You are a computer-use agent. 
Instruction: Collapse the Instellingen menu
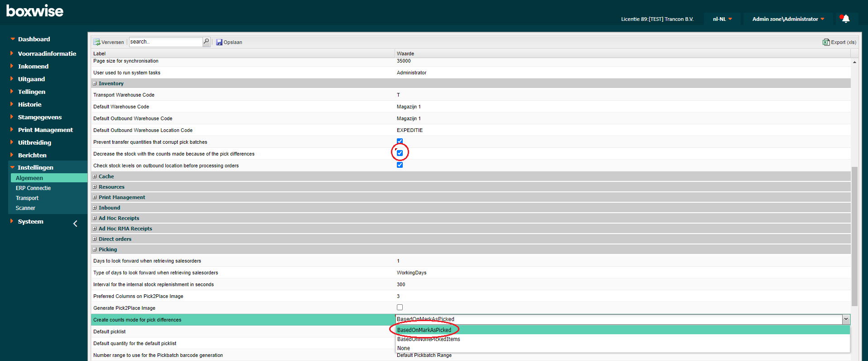[35, 167]
